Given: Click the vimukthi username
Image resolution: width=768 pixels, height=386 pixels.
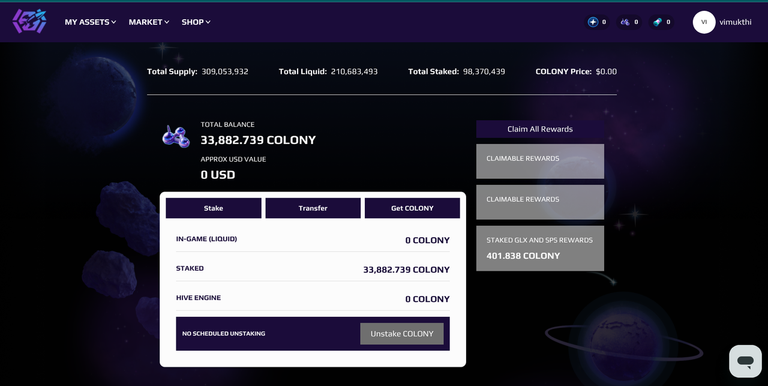Looking at the screenshot, I should 735,22.
